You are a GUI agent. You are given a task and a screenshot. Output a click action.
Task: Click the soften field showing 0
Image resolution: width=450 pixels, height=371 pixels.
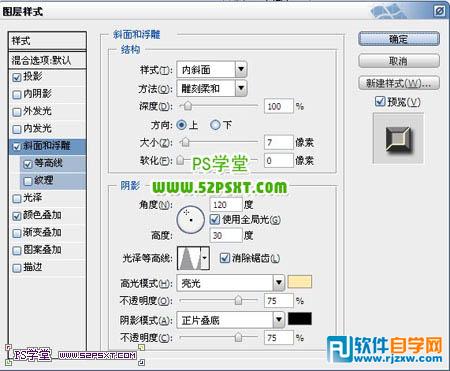pyautogui.click(x=279, y=161)
